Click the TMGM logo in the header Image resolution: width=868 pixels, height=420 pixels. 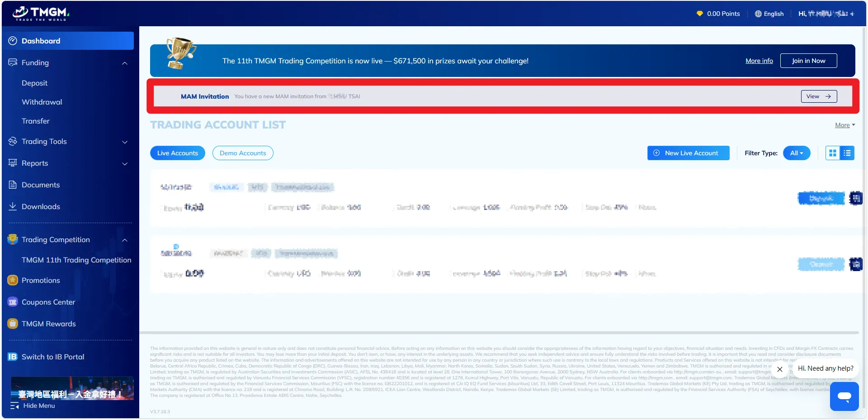pos(41,14)
